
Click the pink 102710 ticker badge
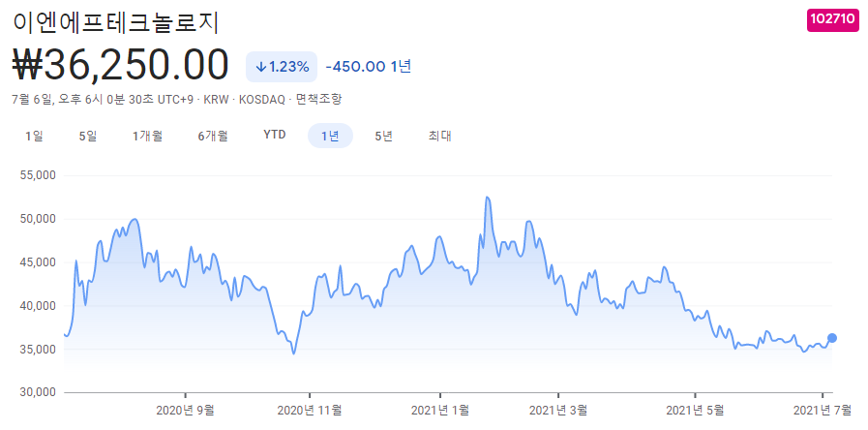(x=832, y=18)
